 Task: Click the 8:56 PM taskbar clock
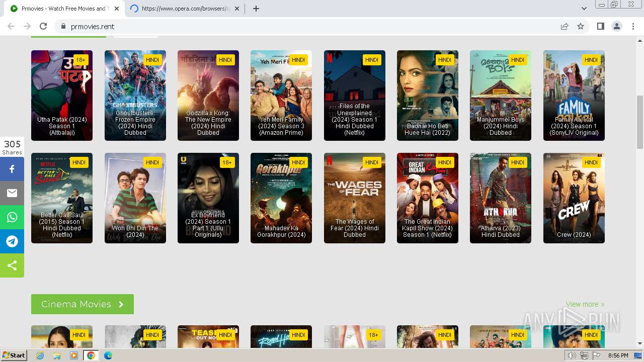click(x=618, y=355)
